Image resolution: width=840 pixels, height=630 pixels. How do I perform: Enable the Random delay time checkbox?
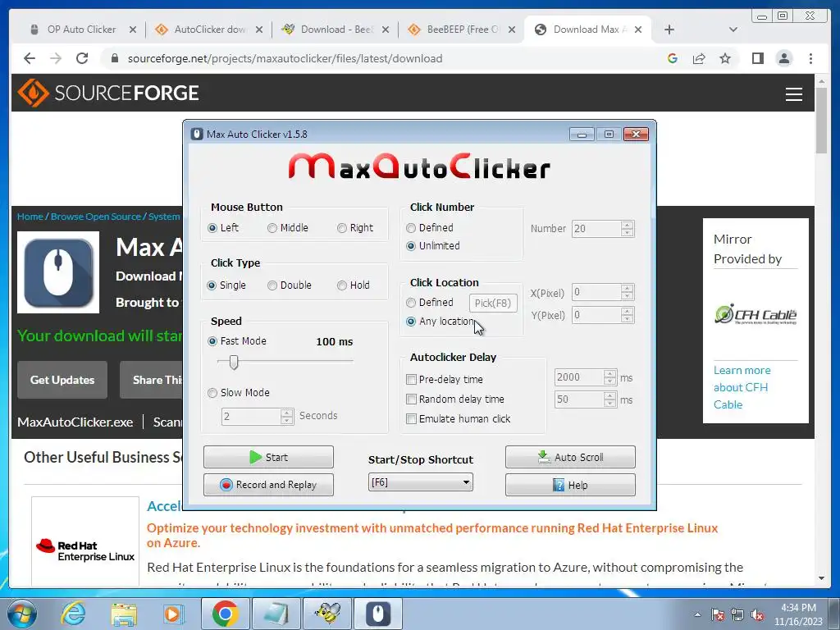412,399
